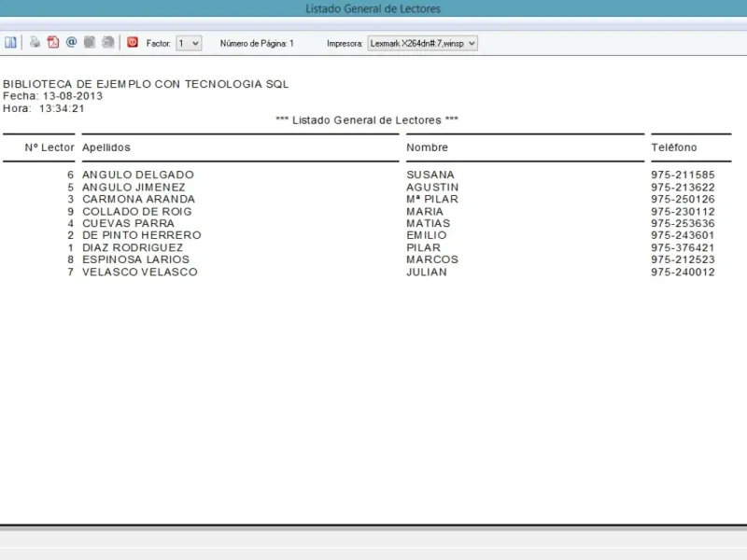The width and height of the screenshot is (747, 560).
Task: Select surname CUEVAS PARRA
Action: 128,223
